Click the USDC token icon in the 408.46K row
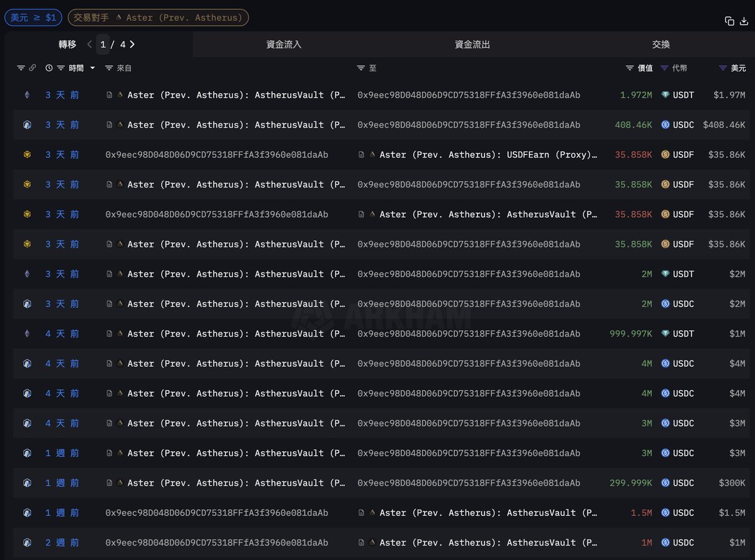 click(666, 125)
